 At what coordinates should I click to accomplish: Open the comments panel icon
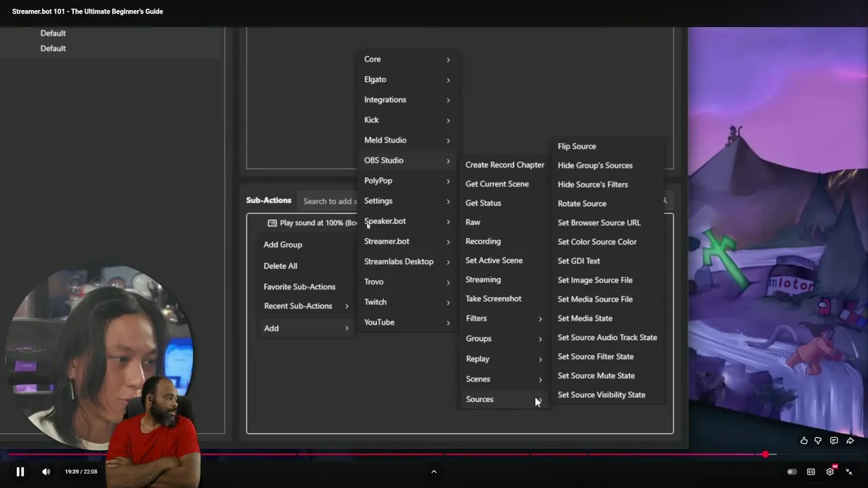click(x=834, y=441)
